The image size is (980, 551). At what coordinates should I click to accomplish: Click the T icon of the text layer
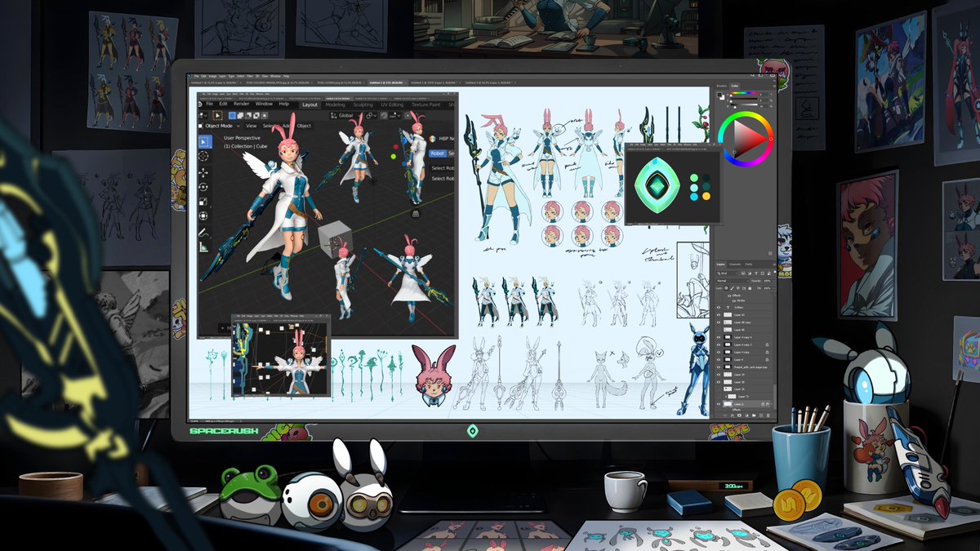coord(726,307)
